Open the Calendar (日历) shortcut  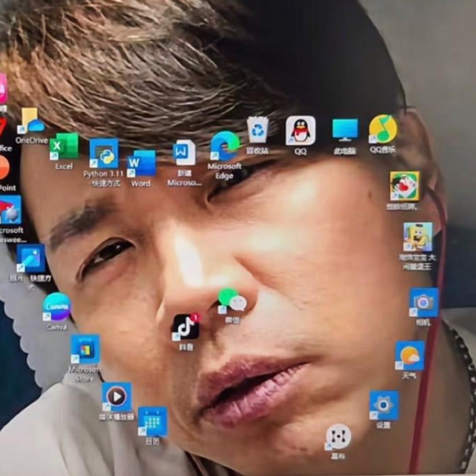pyautogui.click(x=152, y=422)
